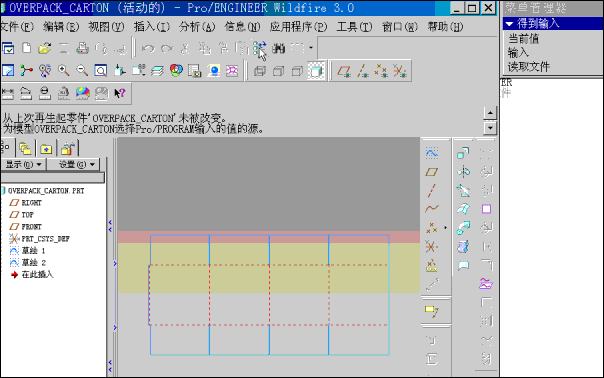Create a datum coordinate system

click(x=431, y=247)
